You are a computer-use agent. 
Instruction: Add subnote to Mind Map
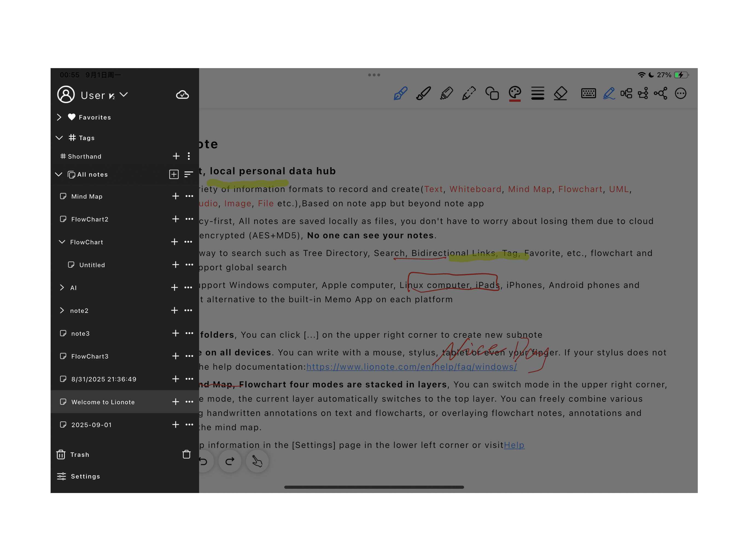pos(176,196)
